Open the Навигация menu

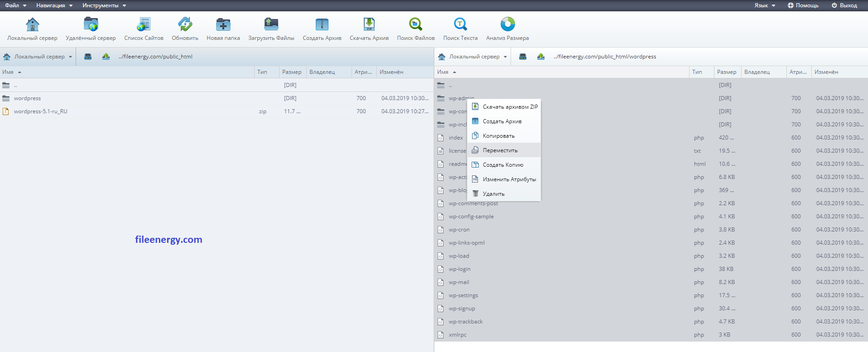[54, 5]
